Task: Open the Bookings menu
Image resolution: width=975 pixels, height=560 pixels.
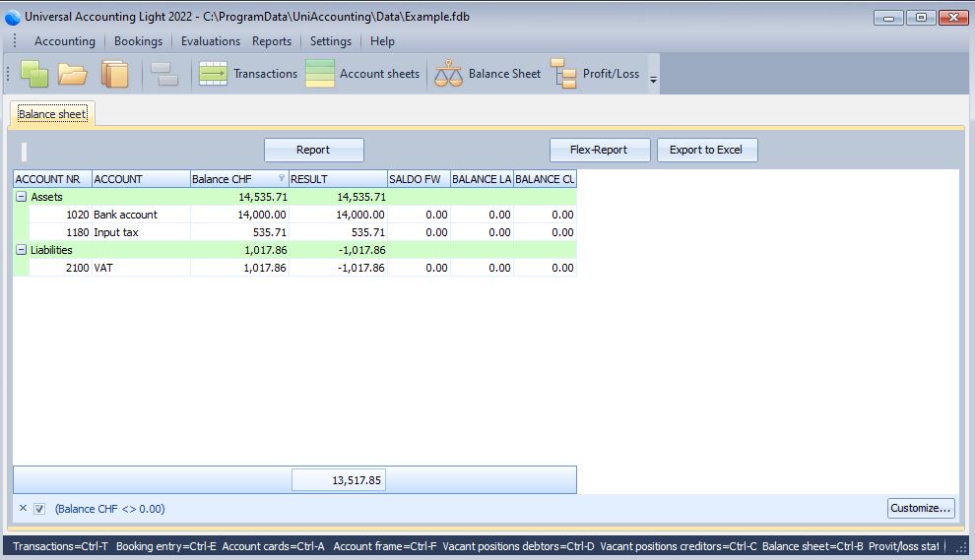Action: coord(138,41)
